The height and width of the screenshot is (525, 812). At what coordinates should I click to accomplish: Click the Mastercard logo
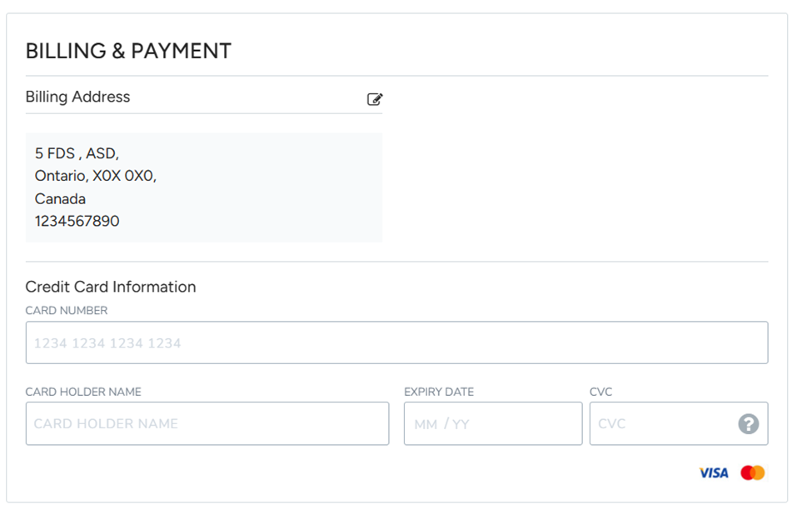point(753,473)
